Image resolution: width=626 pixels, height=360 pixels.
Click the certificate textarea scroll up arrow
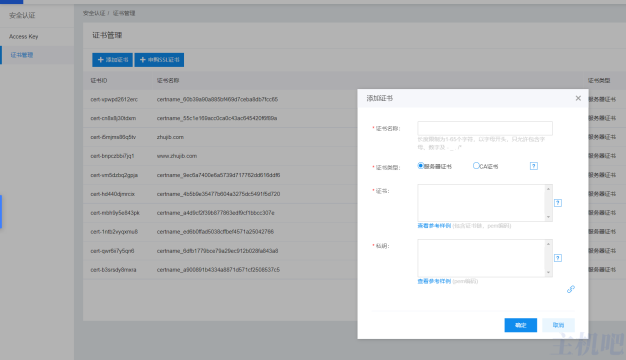pos(549,189)
